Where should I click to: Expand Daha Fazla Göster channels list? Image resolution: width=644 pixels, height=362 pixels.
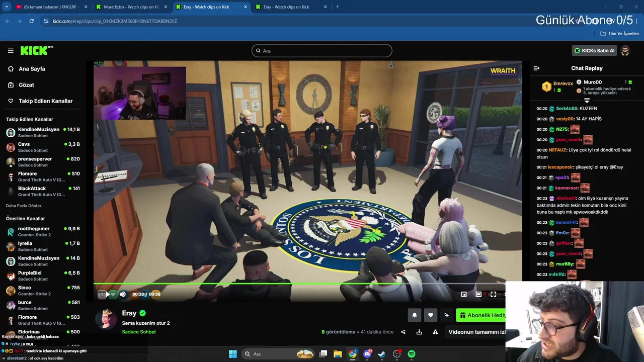coord(24,206)
